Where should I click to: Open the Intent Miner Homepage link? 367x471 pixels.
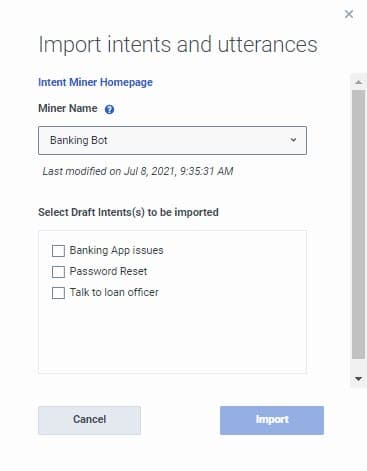tap(95, 82)
